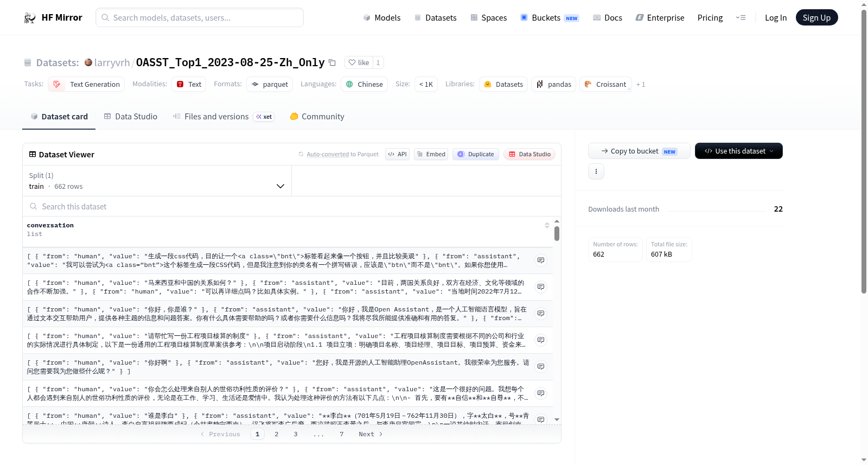This screenshot has height=465, width=868.
Task: Switch to the Community tab
Action: [x=317, y=117]
